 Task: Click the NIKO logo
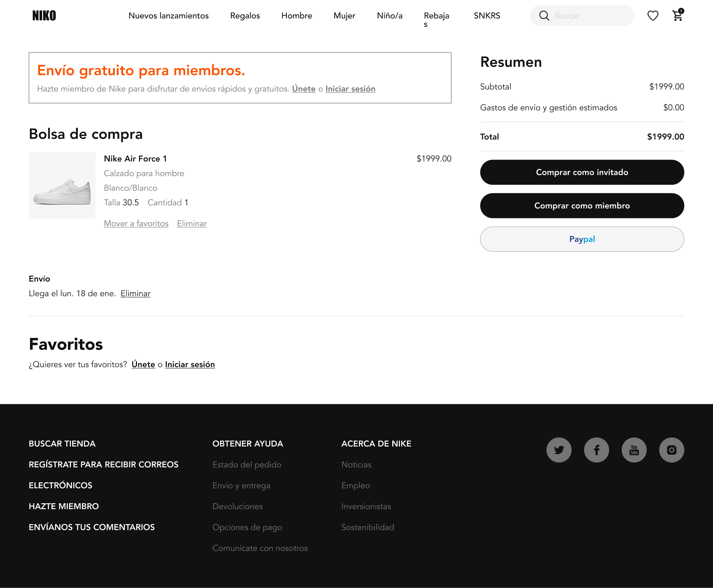(x=44, y=16)
